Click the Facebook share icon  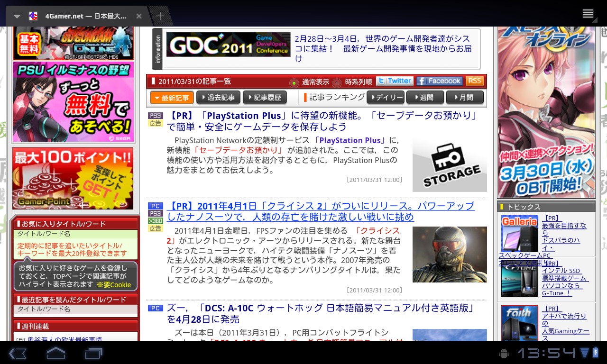point(439,81)
